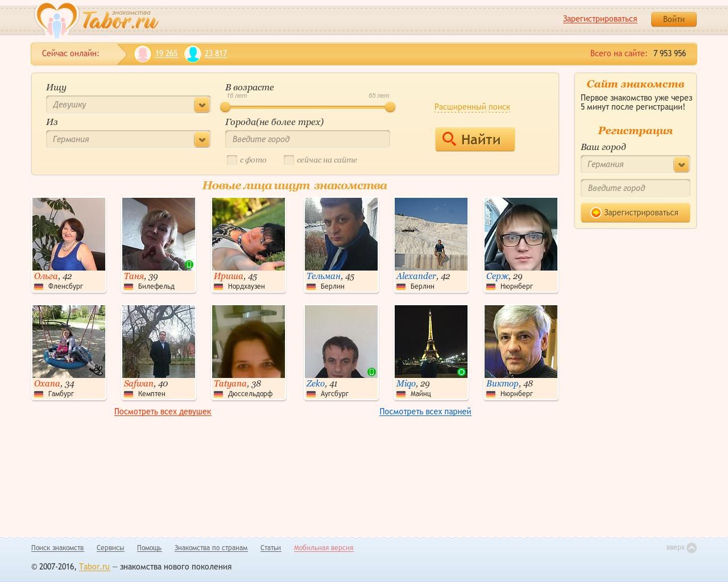This screenshot has width=728, height=582.
Task: Expand the 'Из' Германия country dropdown
Action: [201, 140]
